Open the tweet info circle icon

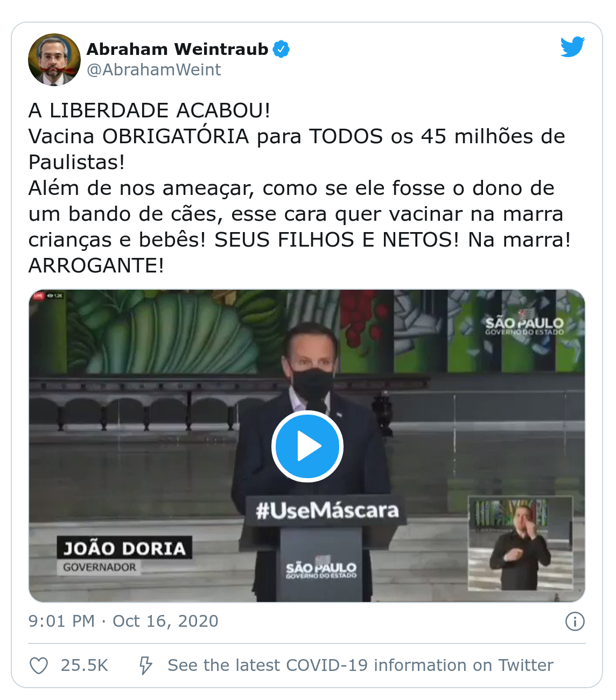coord(575,621)
